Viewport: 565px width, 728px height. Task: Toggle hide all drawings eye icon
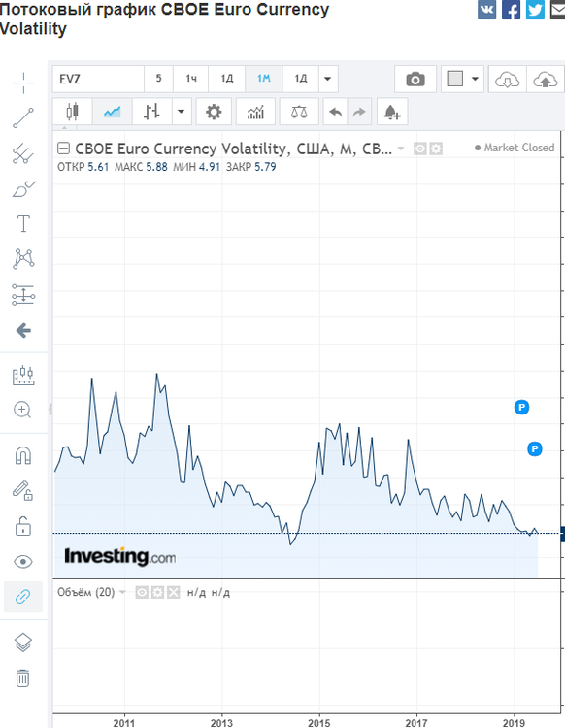(x=23, y=562)
